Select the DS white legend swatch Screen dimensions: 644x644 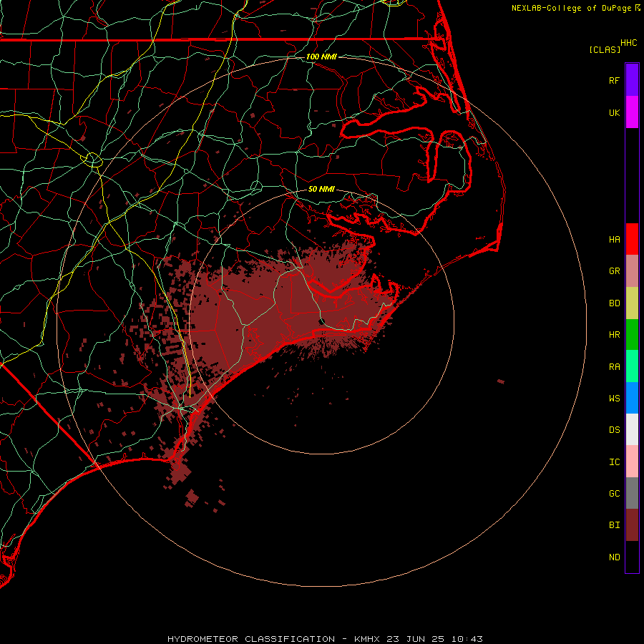pyautogui.click(x=632, y=429)
